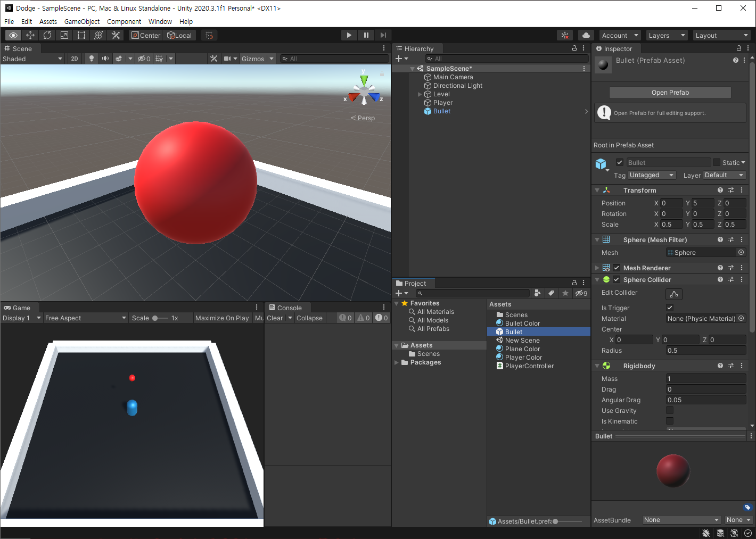Start Play mode
This screenshot has height=539, width=756.
[x=349, y=35]
